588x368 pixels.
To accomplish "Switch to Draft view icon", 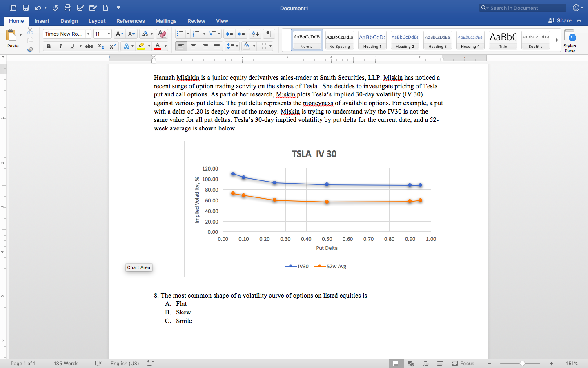I will pos(440,363).
